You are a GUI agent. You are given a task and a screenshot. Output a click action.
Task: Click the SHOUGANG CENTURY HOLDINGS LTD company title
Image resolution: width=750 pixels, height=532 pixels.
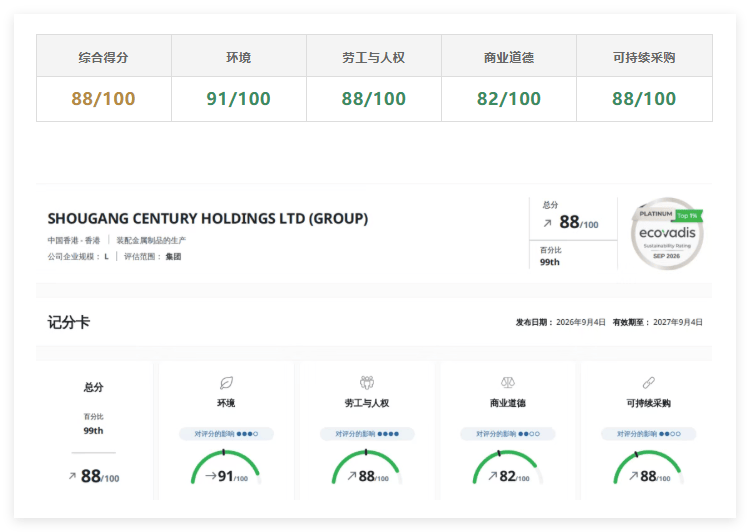pos(208,219)
